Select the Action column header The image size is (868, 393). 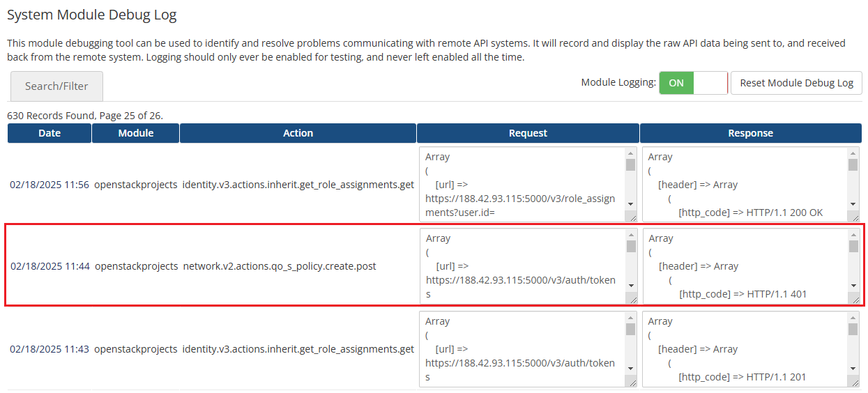point(298,133)
